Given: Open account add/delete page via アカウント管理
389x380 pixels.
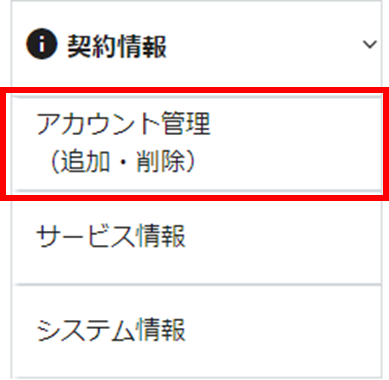Looking at the screenshot, I should (197, 144).
